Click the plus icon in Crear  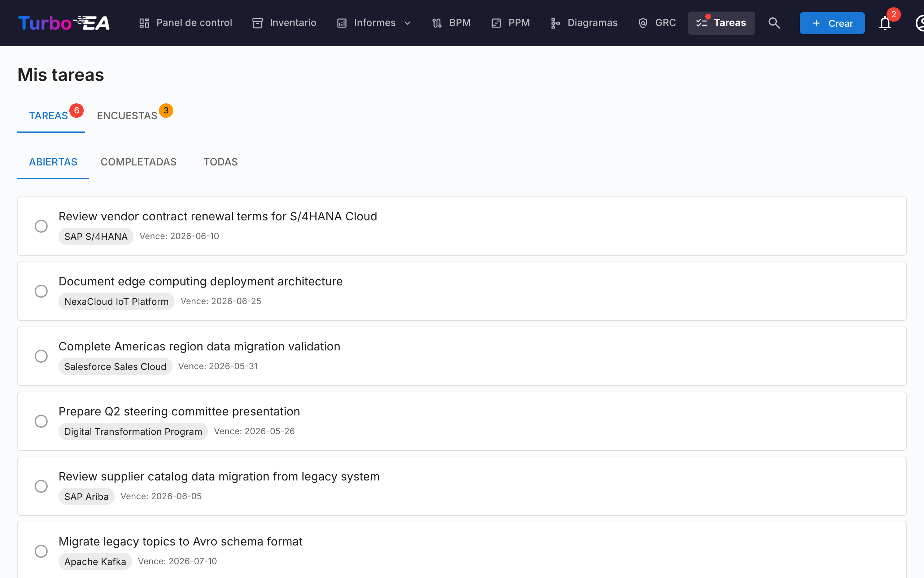pos(816,23)
